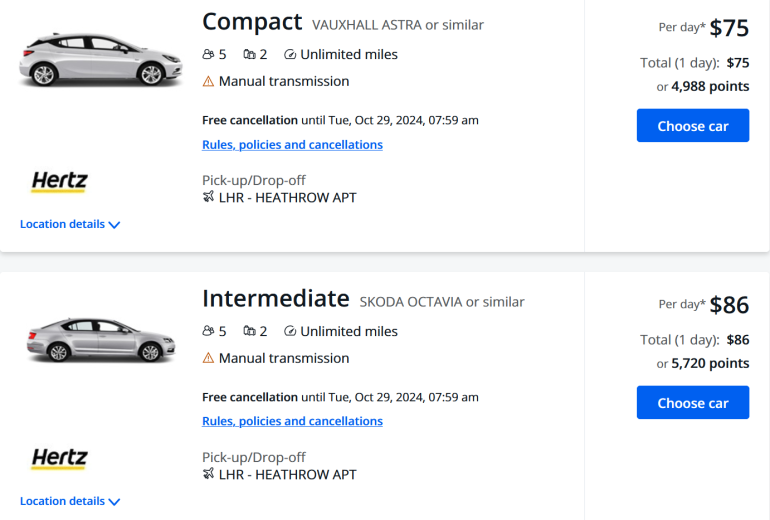Screen dimensions: 770x520
Task: Click airplane icon beside Compact LHR pick-up
Action: point(208,198)
